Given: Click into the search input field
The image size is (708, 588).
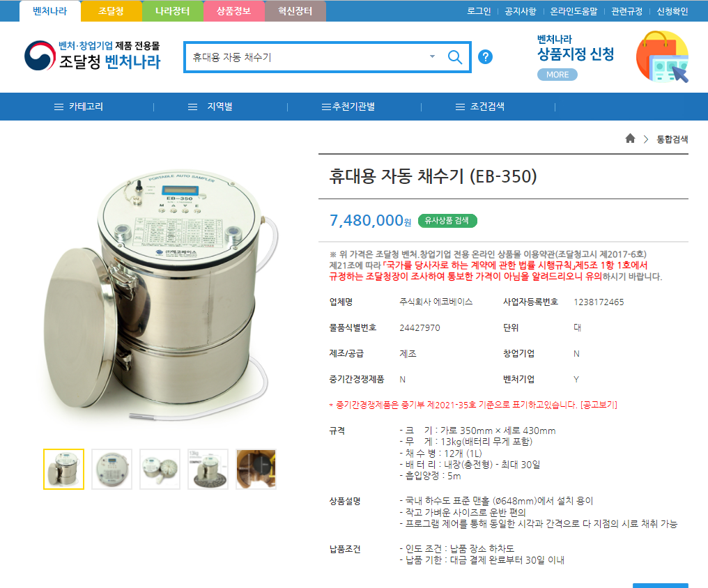Looking at the screenshot, I should [x=307, y=57].
